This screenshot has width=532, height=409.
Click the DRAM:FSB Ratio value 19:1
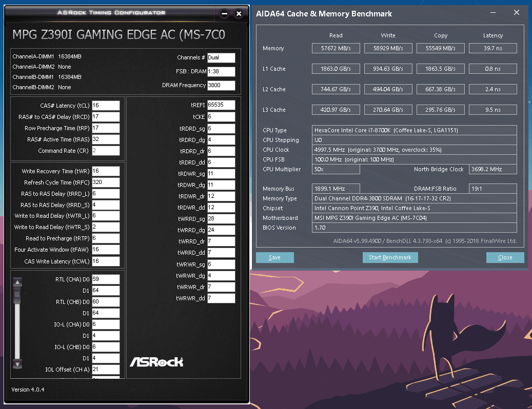tap(493, 189)
